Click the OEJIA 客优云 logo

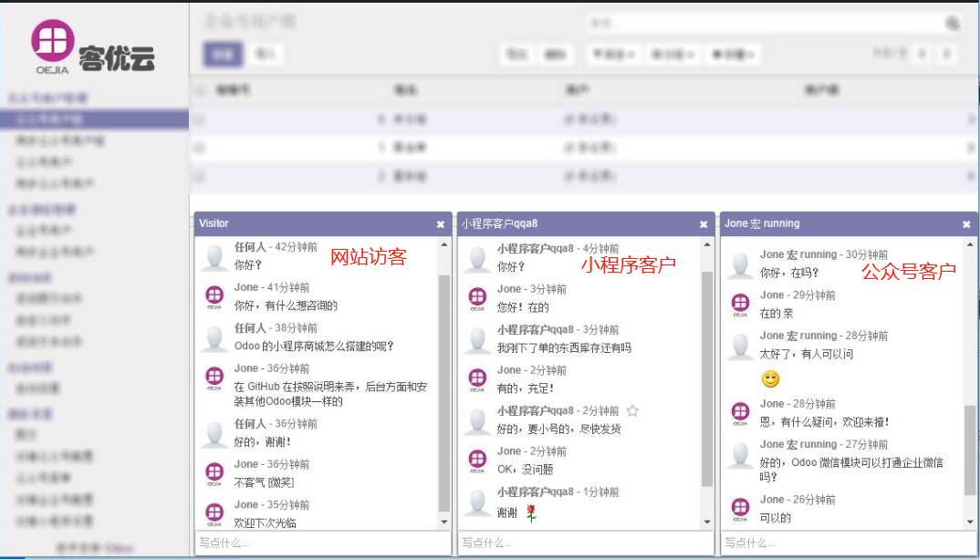[x=92, y=47]
